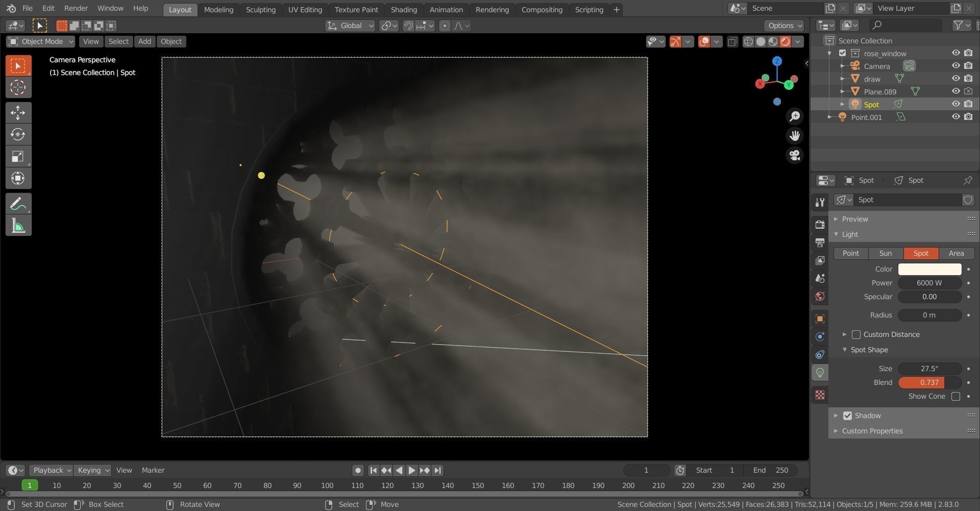980x511 pixels.
Task: Open the View Layer properties tab
Action: tap(820, 260)
